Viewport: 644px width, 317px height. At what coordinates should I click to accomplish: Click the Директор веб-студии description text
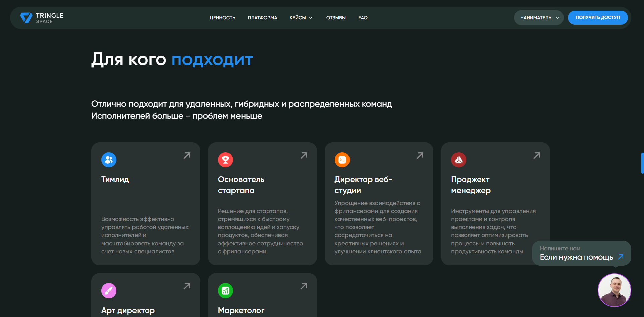(378, 227)
